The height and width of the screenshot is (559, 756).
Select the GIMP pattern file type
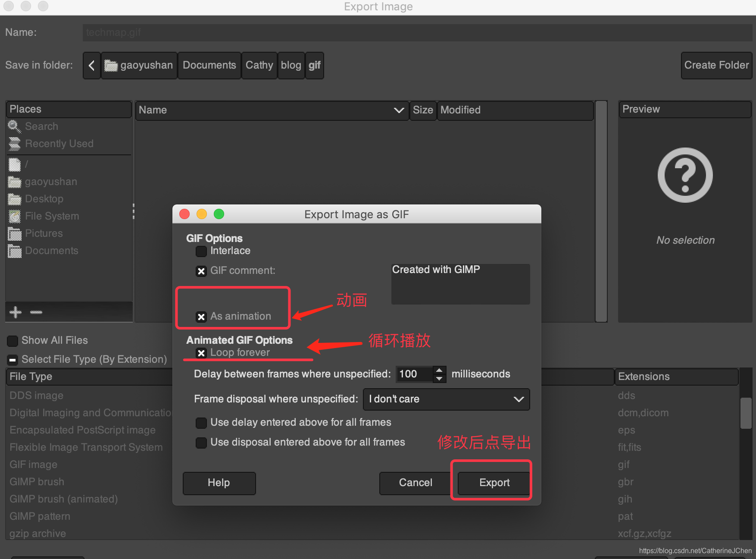[40, 516]
